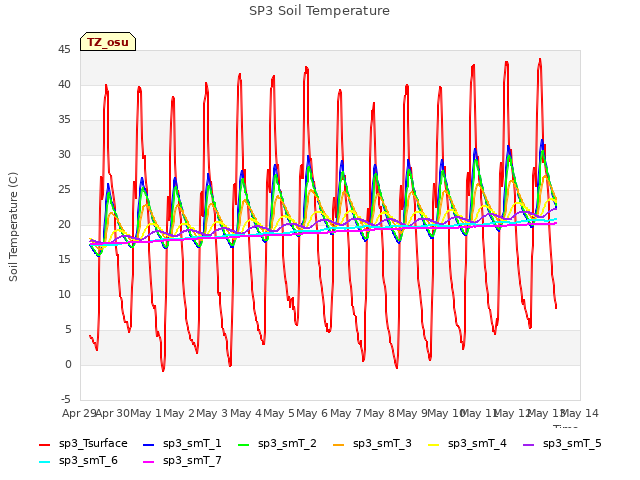Click the May 8 x-axis tick label
This screenshot has width=640, height=480.
tap(379, 413)
